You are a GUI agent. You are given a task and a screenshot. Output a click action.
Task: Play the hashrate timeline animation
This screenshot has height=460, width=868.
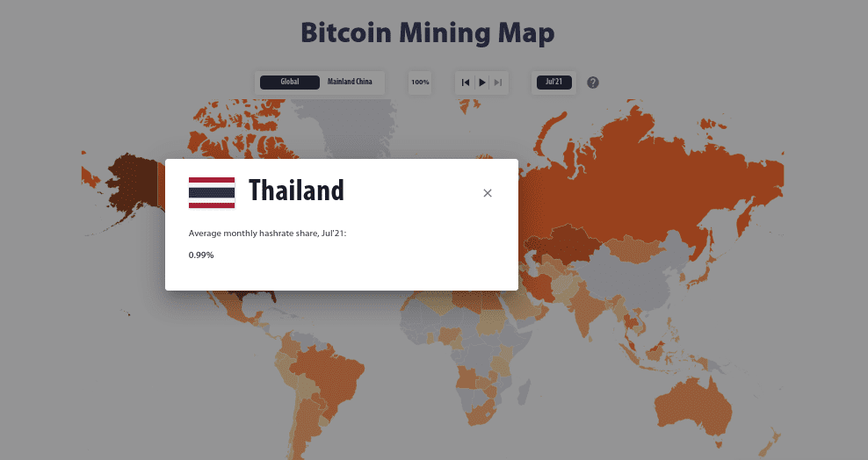coord(482,83)
